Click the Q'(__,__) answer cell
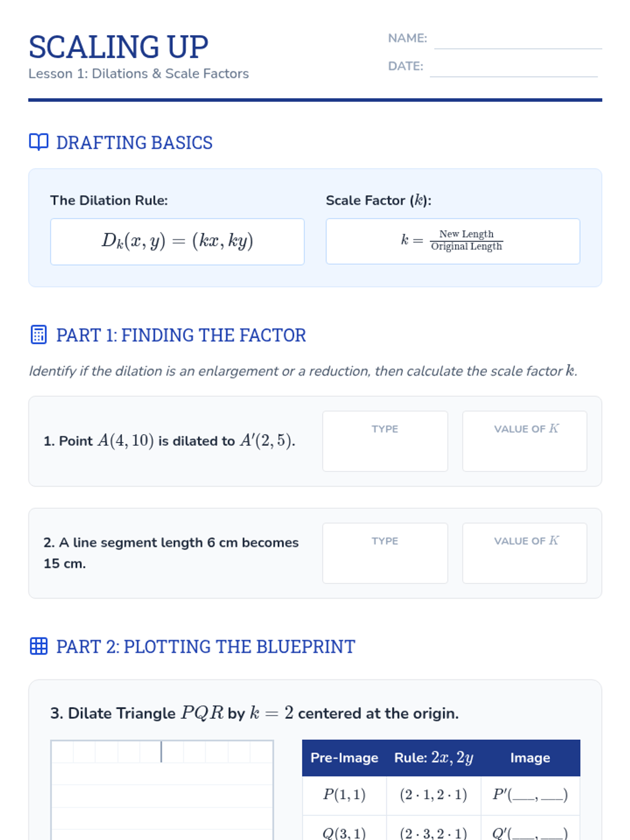This screenshot has height=840, width=630. 530,829
